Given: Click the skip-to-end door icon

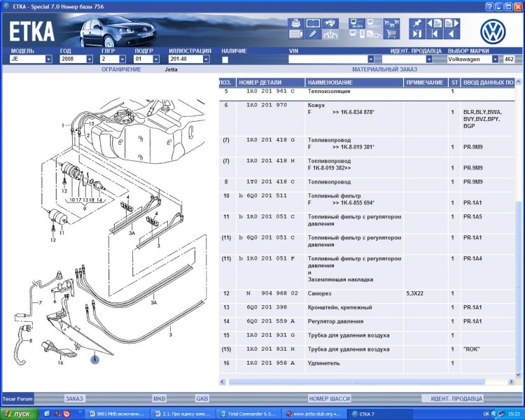Looking at the screenshot, I should [x=417, y=34].
